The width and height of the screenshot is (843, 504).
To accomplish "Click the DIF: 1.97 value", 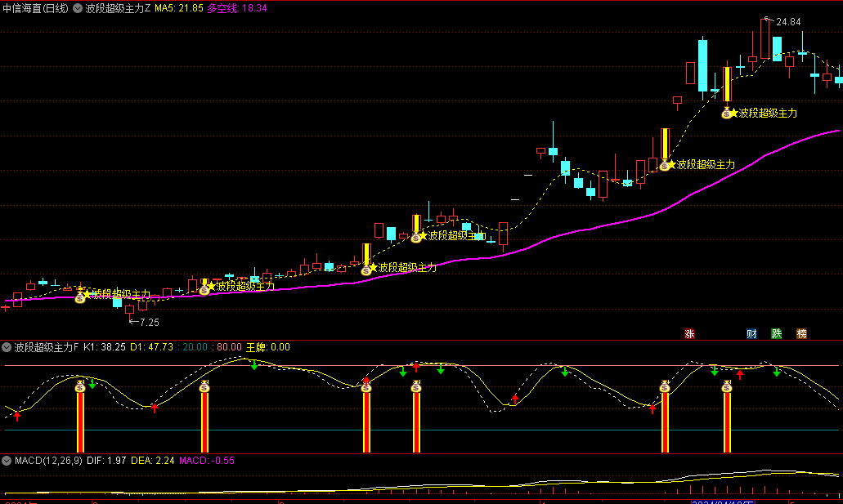I will tap(106, 461).
